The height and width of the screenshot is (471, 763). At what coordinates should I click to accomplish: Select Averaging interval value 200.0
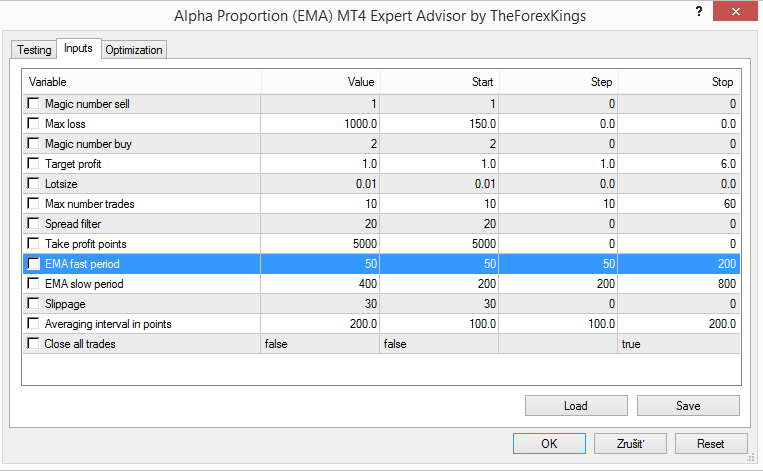click(x=320, y=324)
